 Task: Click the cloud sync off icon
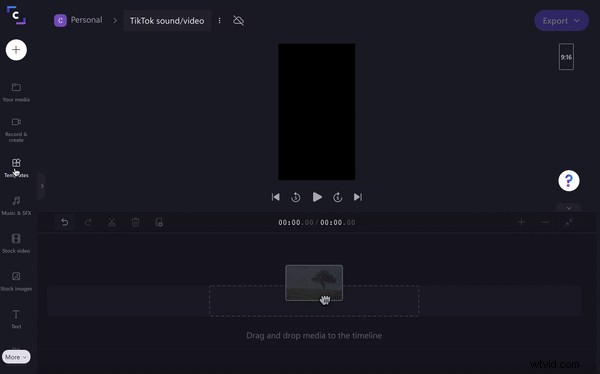238,20
